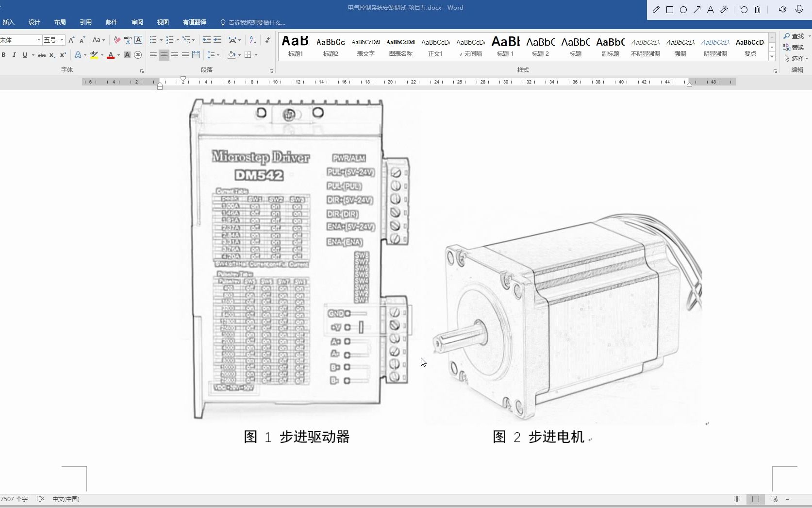Center align the paragraph
The image size is (812, 508).
coord(164,55)
